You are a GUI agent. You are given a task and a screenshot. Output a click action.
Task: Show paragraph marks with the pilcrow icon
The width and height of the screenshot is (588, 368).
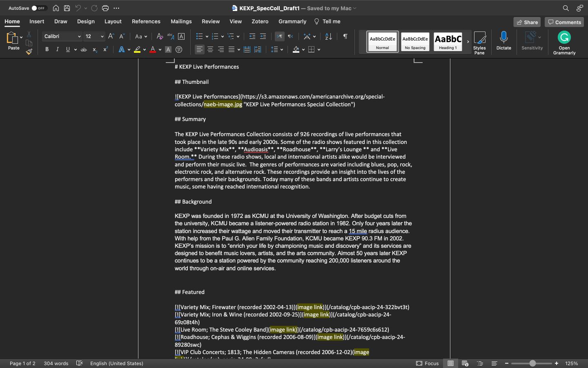point(345,36)
